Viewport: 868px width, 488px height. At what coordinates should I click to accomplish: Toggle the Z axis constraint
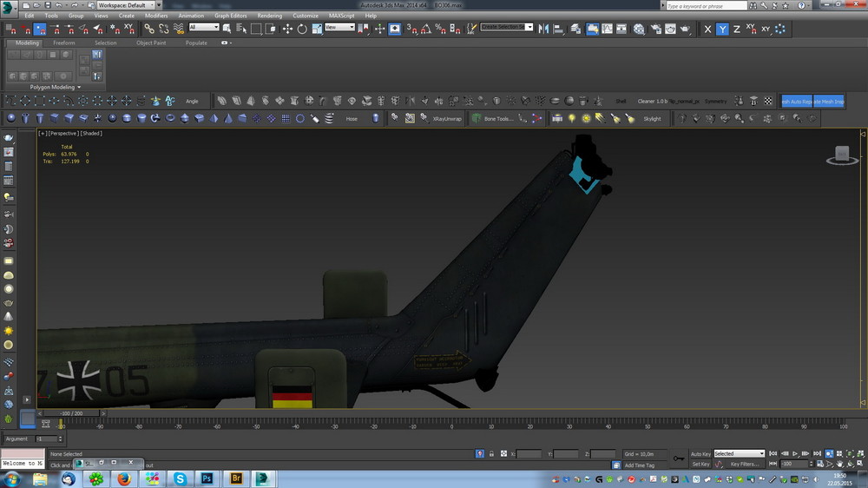pyautogui.click(x=737, y=29)
